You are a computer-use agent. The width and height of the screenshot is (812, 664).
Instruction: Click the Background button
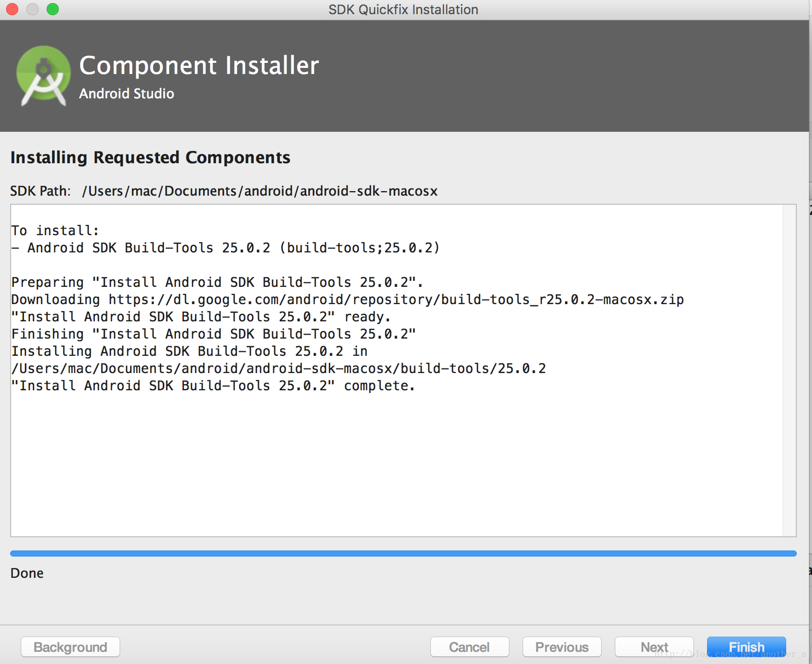click(70, 647)
